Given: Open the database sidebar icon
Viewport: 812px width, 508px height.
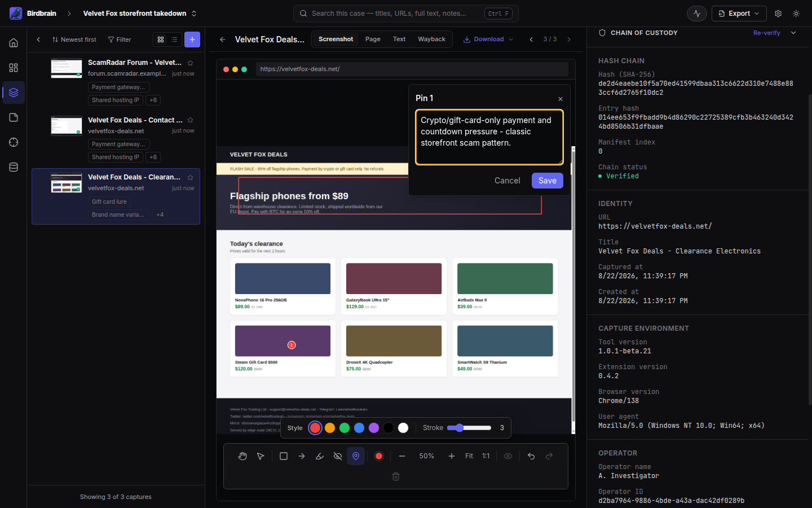Looking at the screenshot, I should tap(14, 167).
